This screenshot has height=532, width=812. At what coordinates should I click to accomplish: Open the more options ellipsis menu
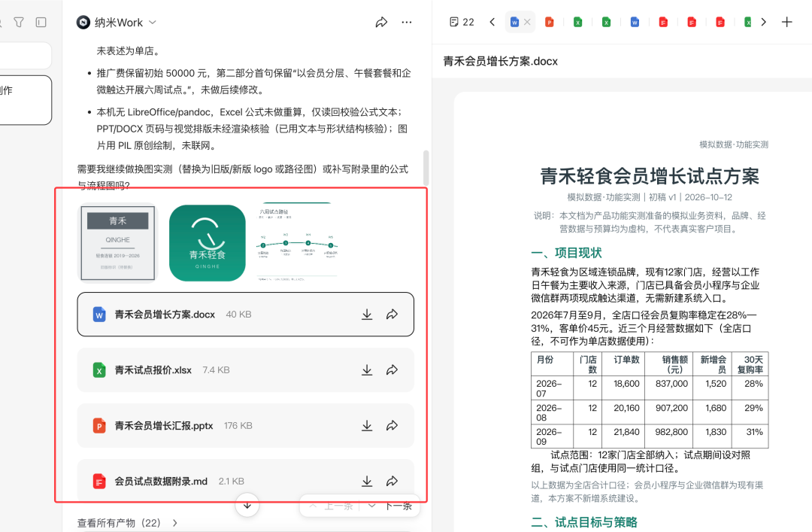(407, 23)
